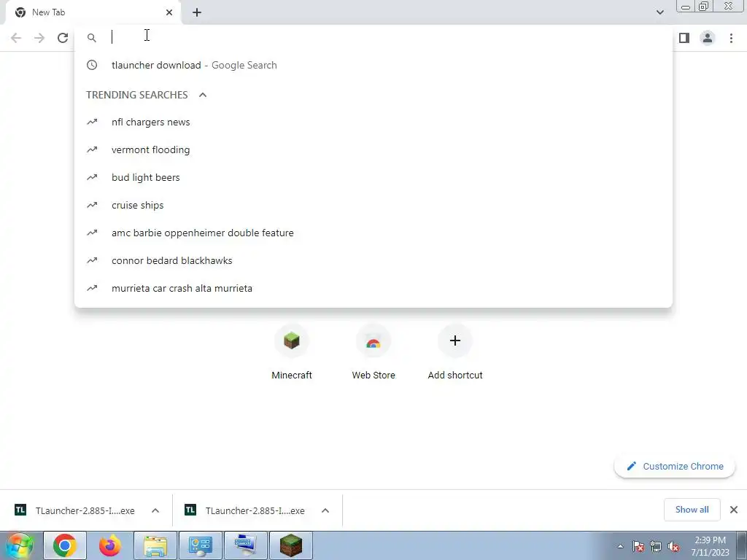Click the Chrome taskbar icon
Screen dimensions: 747x560
point(65,545)
